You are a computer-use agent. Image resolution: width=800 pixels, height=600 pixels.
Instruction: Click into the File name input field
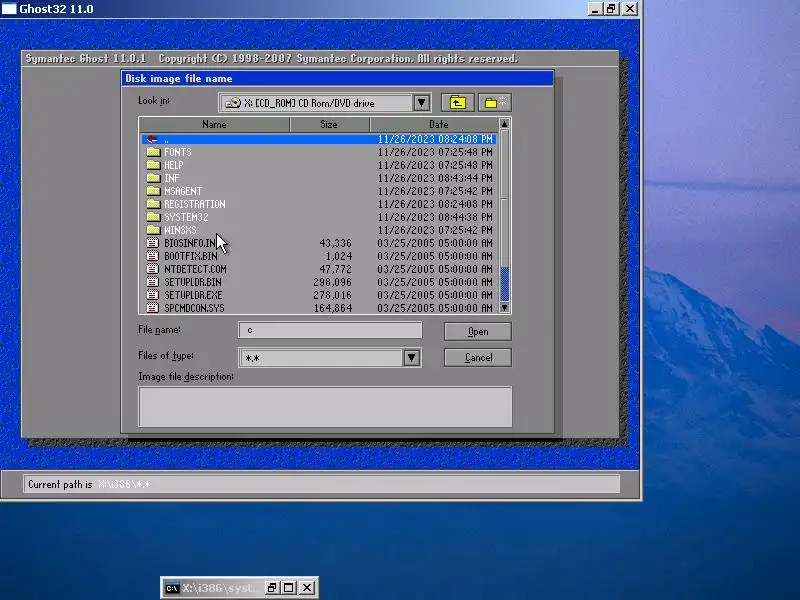(330, 330)
